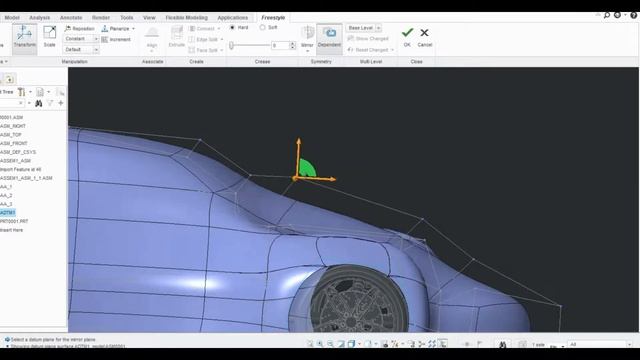640x360 pixels.
Task: Select ASM_FRONT in model tree
Action: click(13, 143)
